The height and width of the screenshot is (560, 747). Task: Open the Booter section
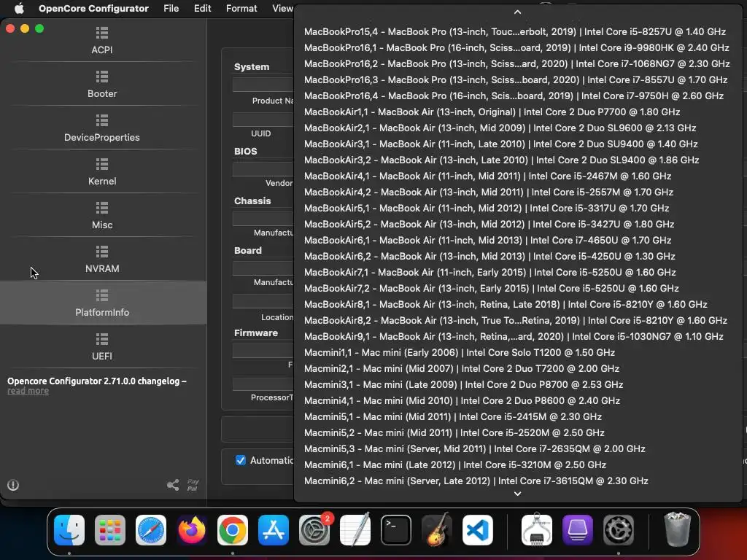(x=102, y=85)
